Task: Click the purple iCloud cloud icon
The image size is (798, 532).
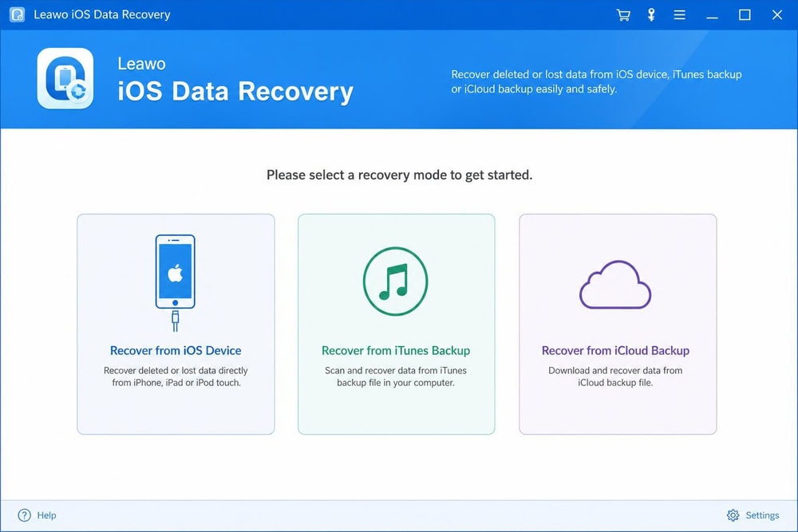Action: (x=615, y=284)
